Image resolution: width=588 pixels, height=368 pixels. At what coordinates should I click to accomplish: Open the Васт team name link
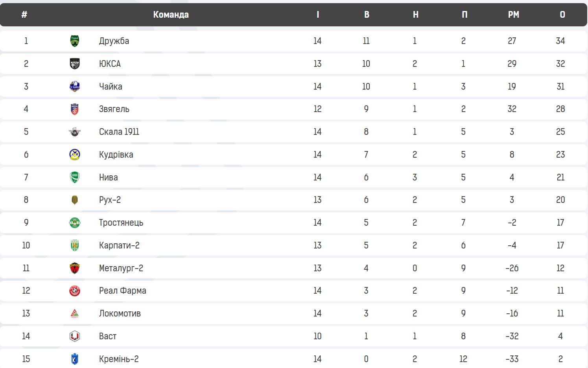click(108, 336)
